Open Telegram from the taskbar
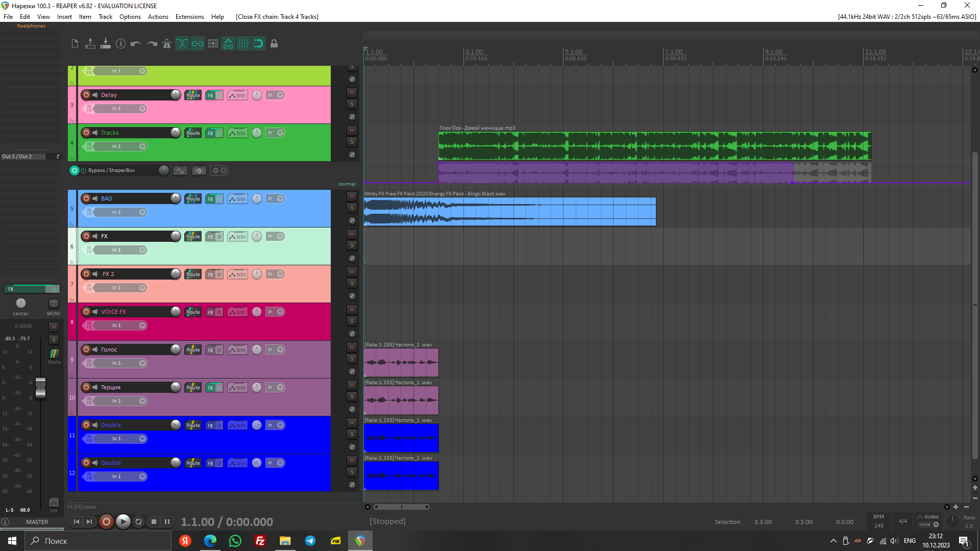Viewport: 980px width, 551px height. 310,541
